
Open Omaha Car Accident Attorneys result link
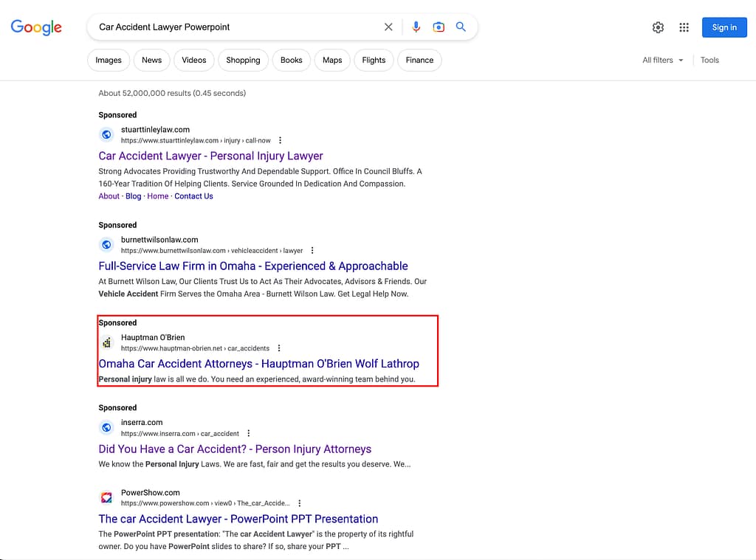coord(259,364)
